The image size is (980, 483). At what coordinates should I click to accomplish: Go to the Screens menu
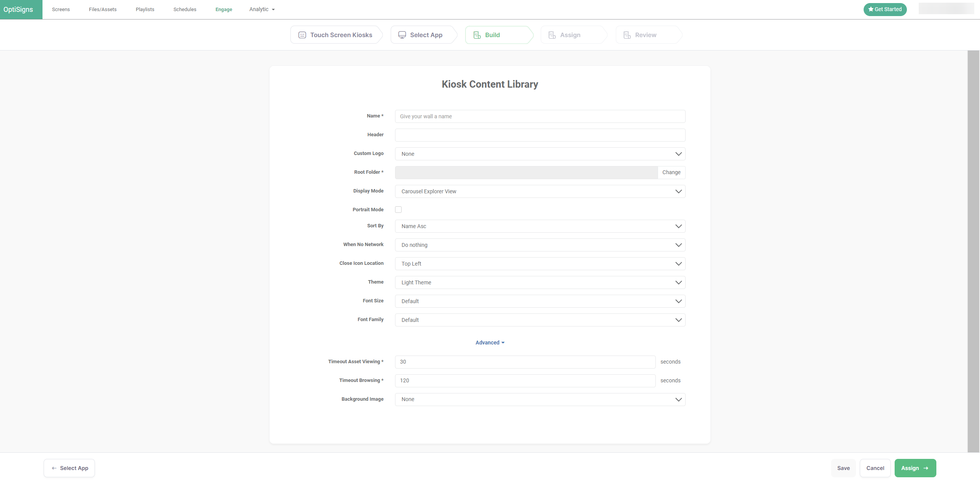click(61, 9)
